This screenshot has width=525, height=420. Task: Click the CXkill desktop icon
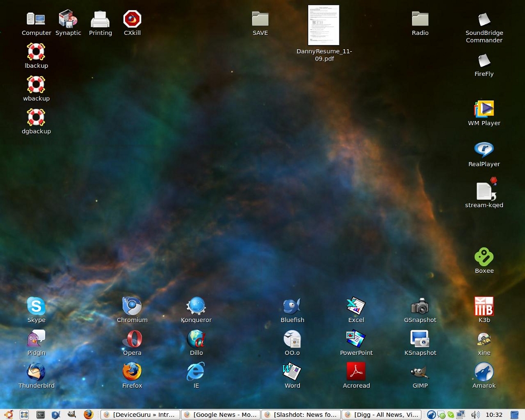click(132, 19)
